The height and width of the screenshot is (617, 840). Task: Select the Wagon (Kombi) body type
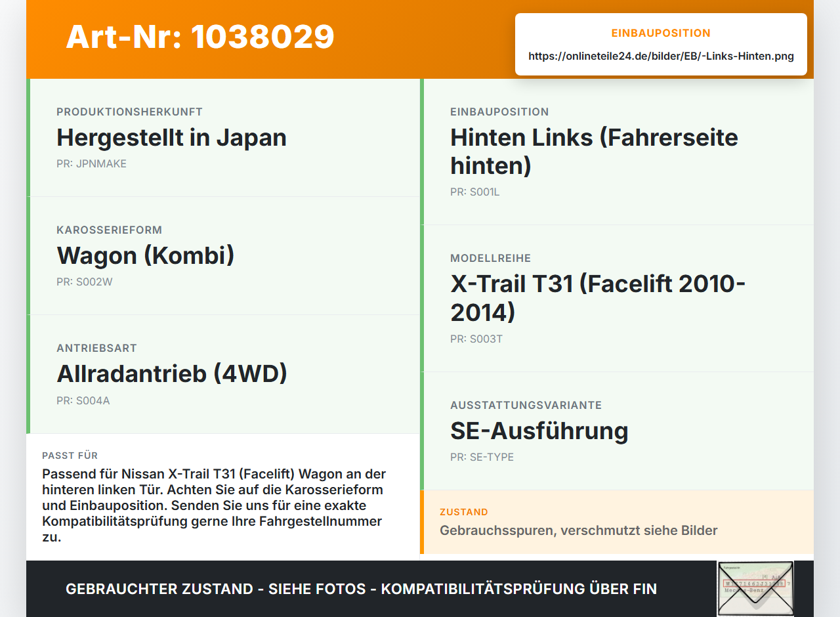tap(145, 255)
